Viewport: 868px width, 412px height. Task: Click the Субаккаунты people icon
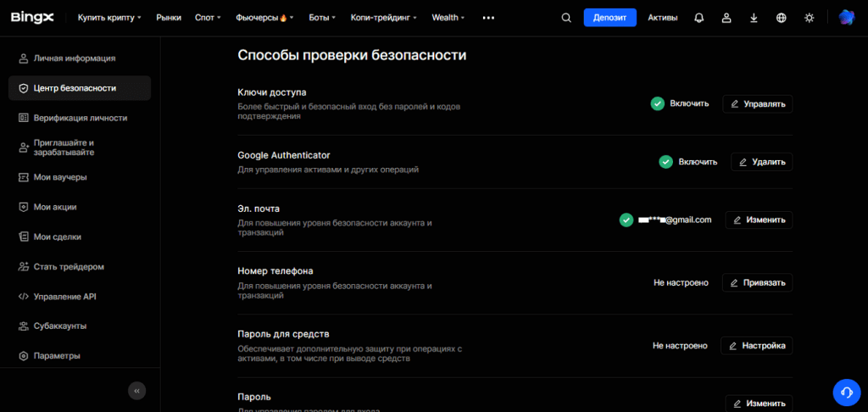click(23, 326)
